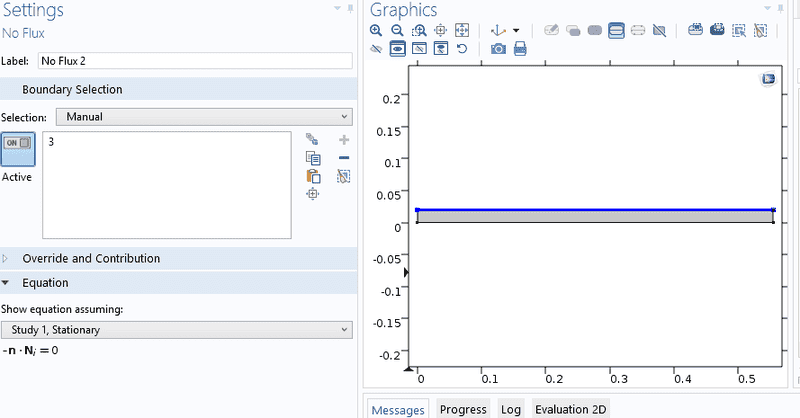
Task: Open the Evaluation 2D tab
Action: pyautogui.click(x=570, y=409)
